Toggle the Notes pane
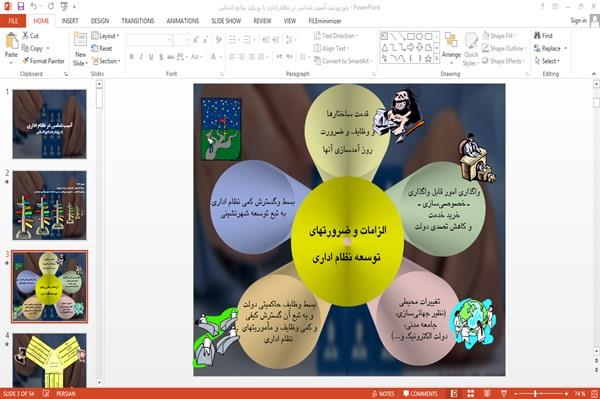The width and height of the screenshot is (600, 399). click(383, 394)
